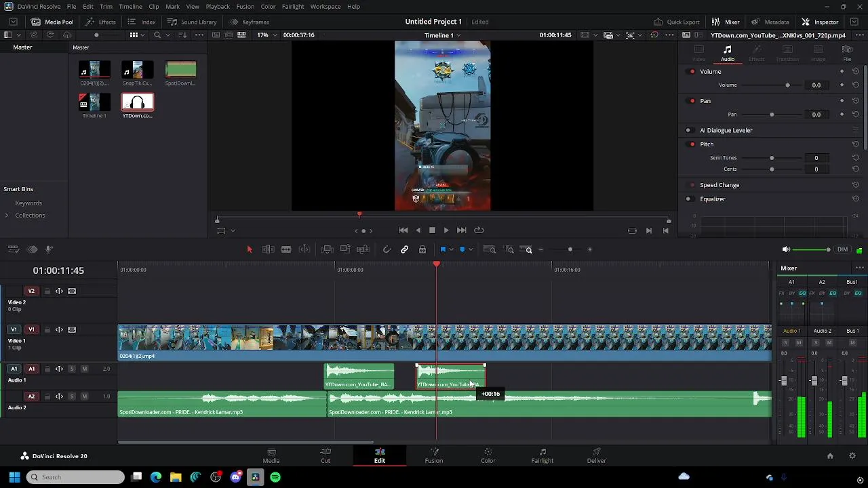Solo the Audio 2 track

(x=72, y=396)
